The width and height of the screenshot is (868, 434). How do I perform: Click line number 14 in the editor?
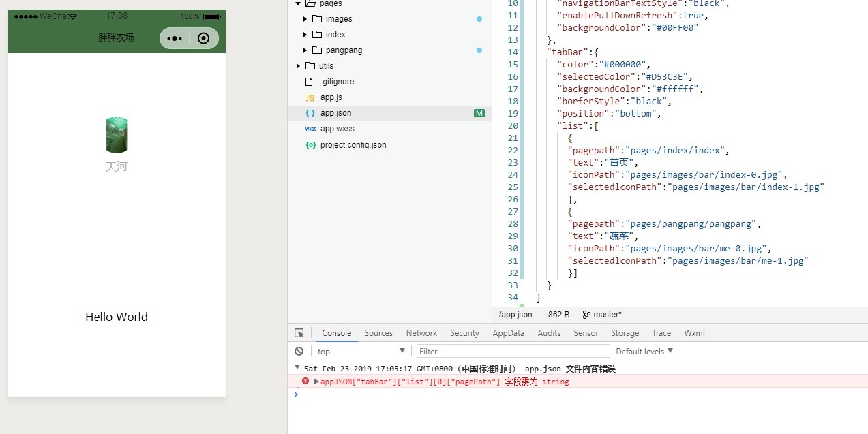coord(513,52)
